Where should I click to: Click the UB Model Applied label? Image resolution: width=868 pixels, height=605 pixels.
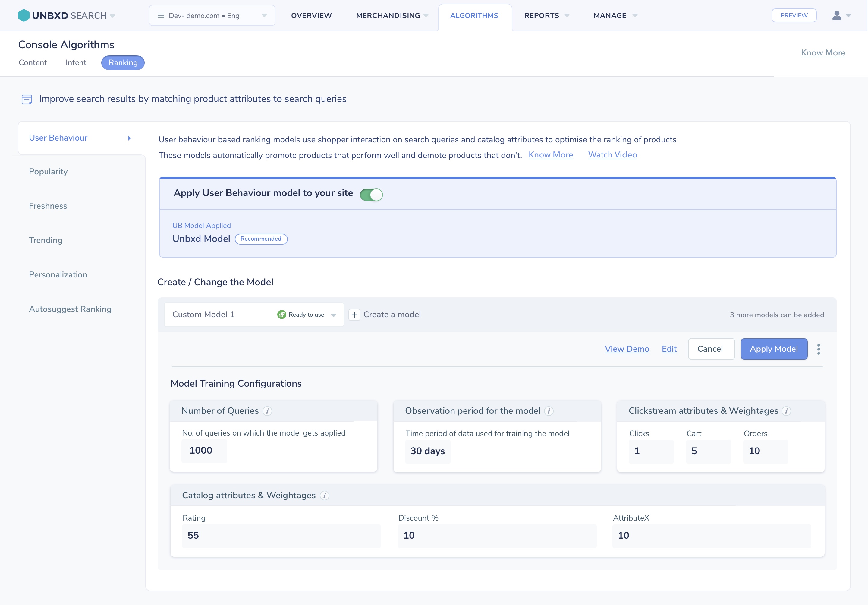(x=202, y=226)
